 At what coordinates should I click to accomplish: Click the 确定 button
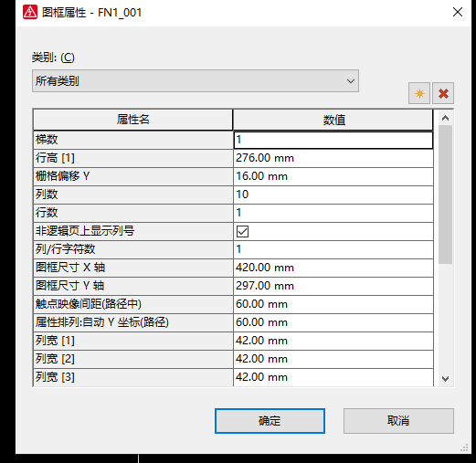[270, 421]
